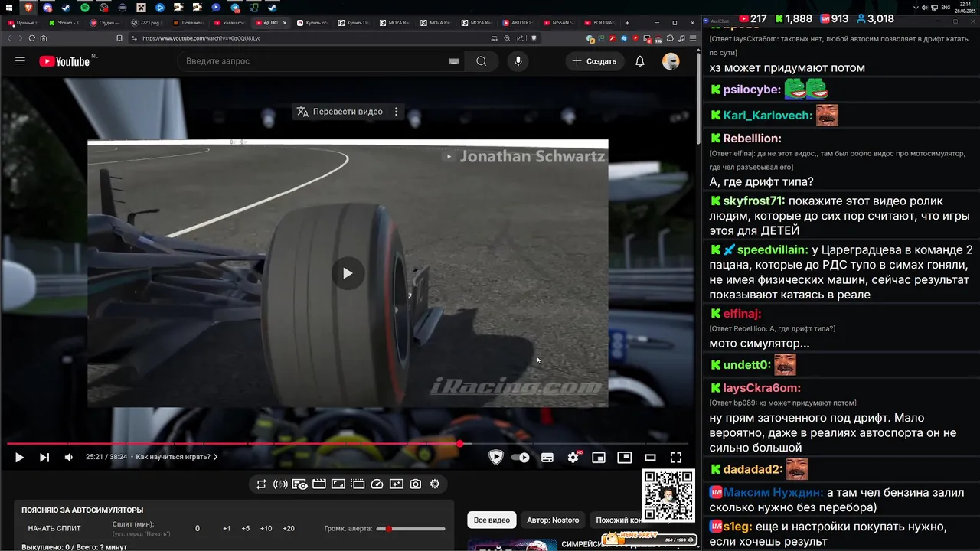Bookmark the page icon in address bar
This screenshot has height=551, width=980.
(119, 38)
